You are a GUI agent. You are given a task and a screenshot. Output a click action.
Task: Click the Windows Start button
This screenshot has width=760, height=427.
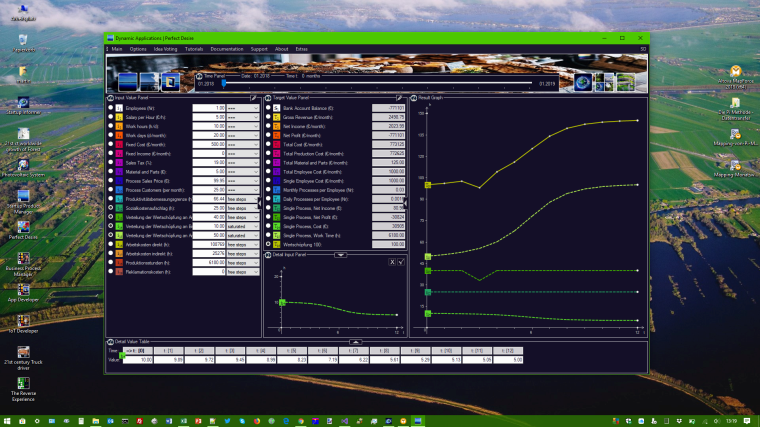7,421
